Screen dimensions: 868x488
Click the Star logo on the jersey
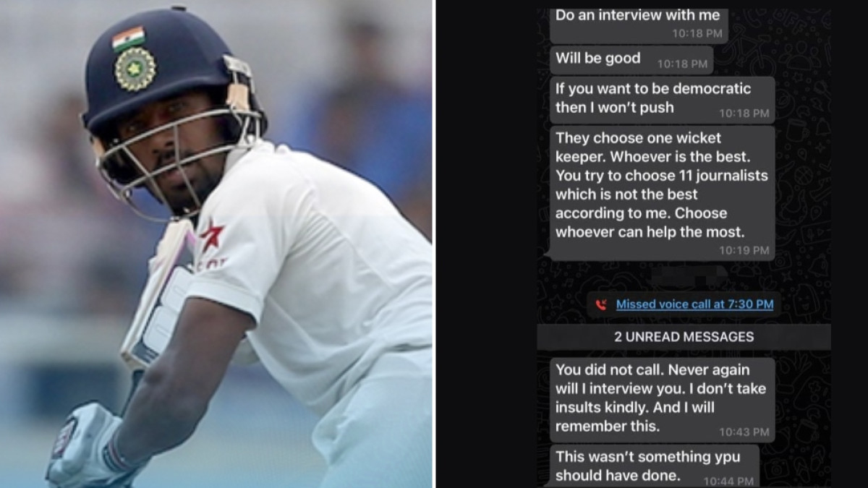point(210,239)
